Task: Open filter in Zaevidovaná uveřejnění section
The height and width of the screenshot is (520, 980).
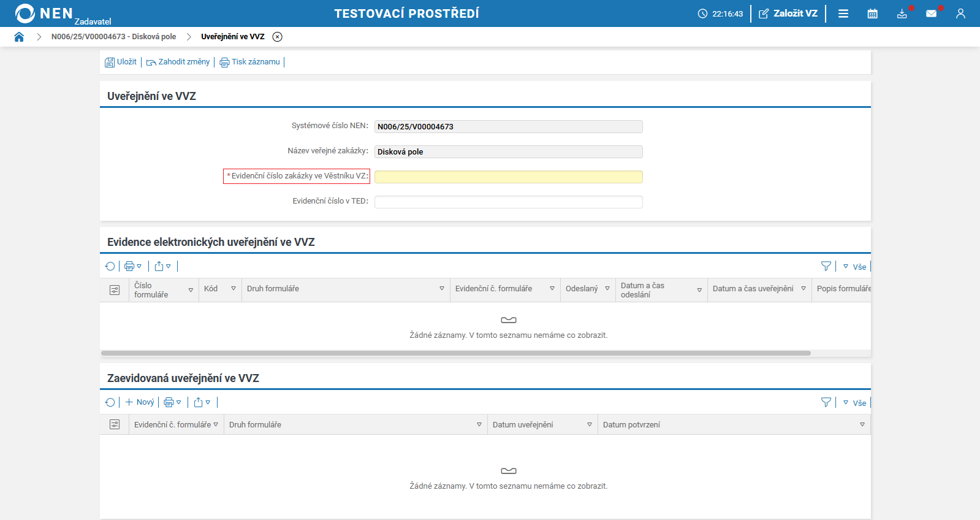Action: click(826, 402)
